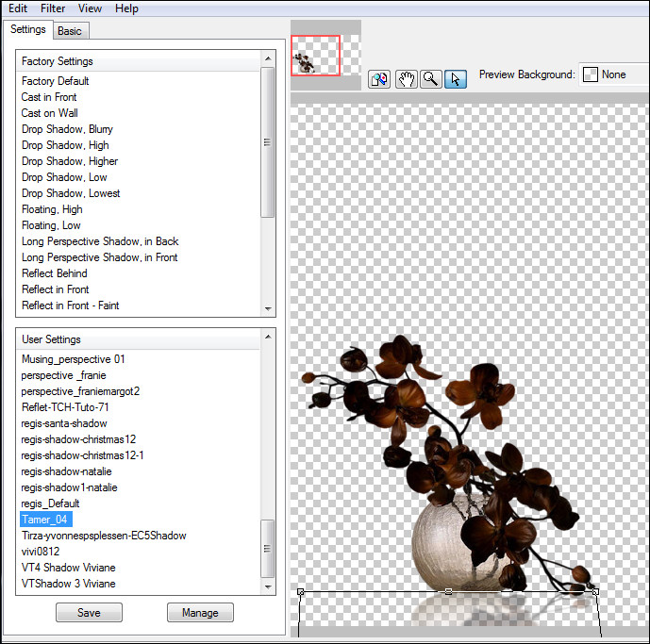650x644 pixels.
Task: Select perspective _franie user setting
Action: click(63, 375)
